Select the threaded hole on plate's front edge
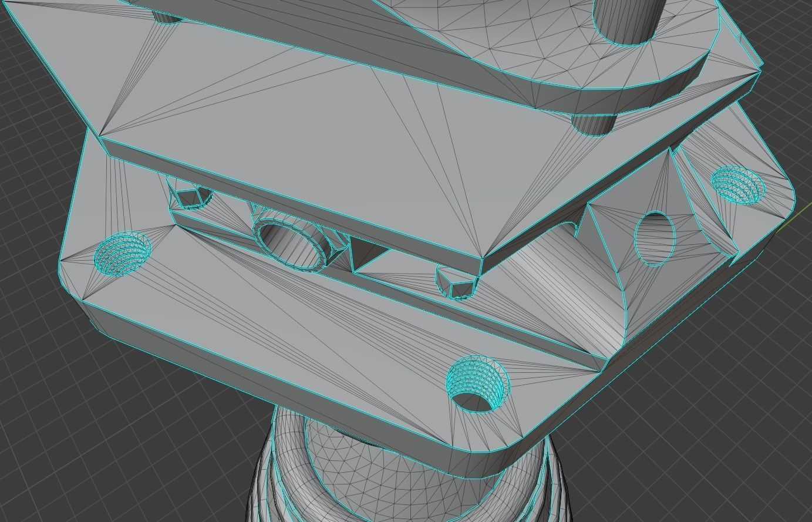This screenshot has width=812, height=522. point(477,384)
